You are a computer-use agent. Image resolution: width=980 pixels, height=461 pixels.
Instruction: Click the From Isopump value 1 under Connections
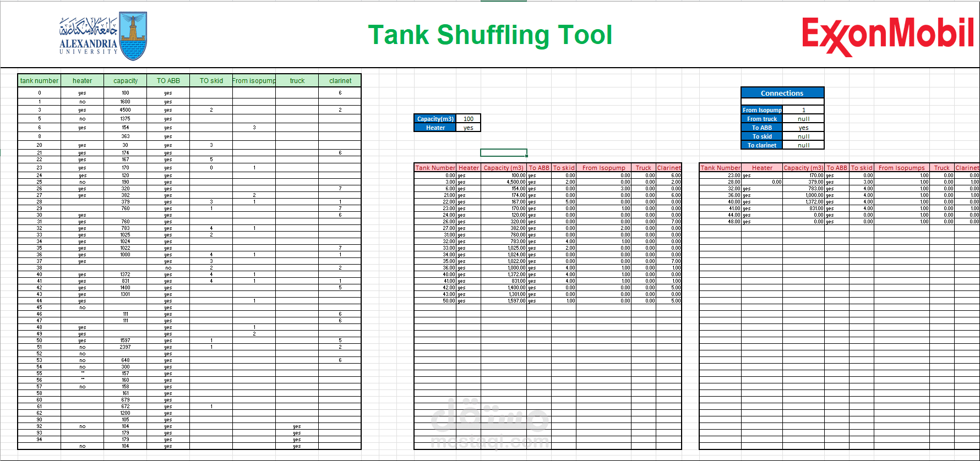(x=803, y=110)
